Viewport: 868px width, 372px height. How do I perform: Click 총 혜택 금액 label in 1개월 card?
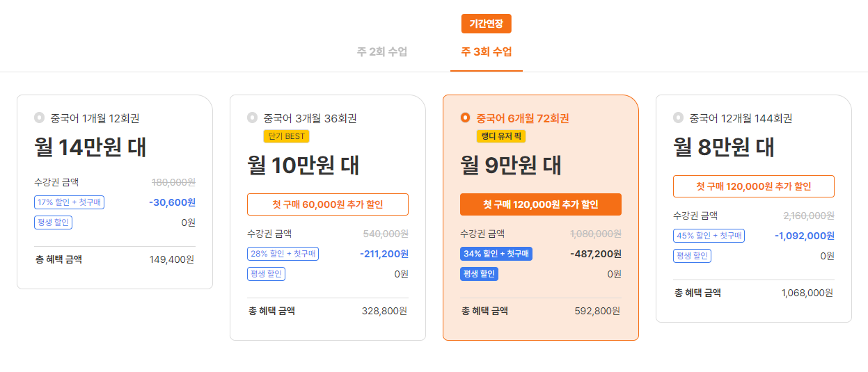pyautogui.click(x=58, y=259)
